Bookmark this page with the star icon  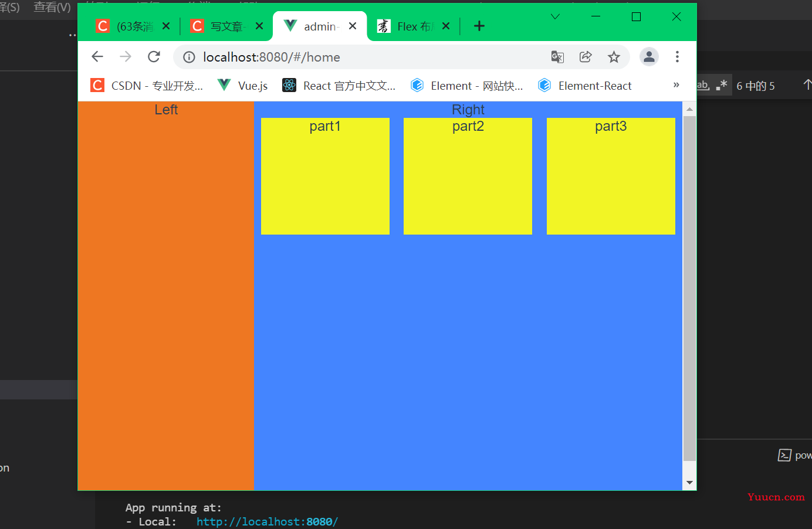[x=614, y=57]
